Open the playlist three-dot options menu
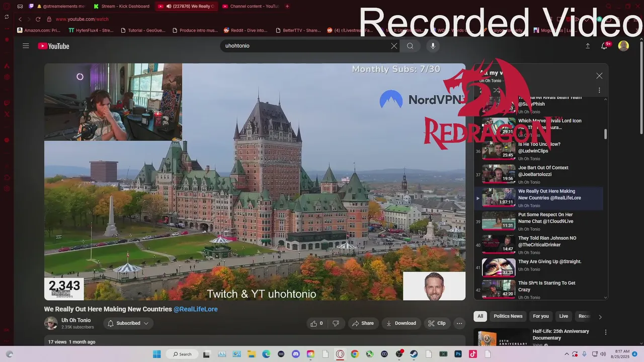Viewport: 644px width, 362px height. (x=599, y=90)
